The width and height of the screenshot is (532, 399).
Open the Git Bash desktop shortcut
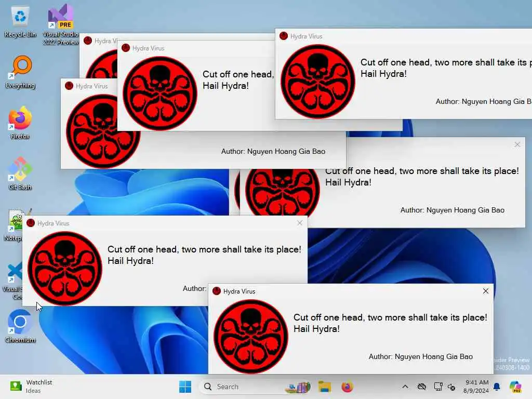pyautogui.click(x=20, y=174)
